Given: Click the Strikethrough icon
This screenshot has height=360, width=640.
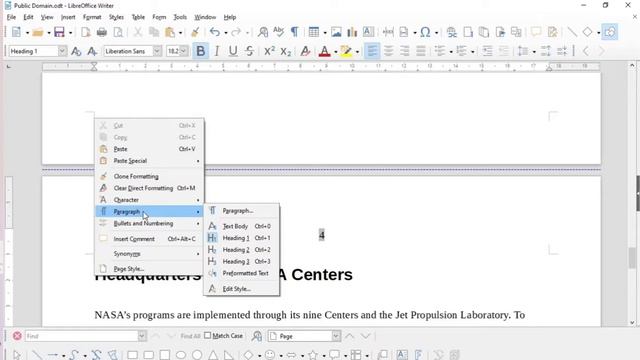Looking at the screenshot, I should point(249,51).
